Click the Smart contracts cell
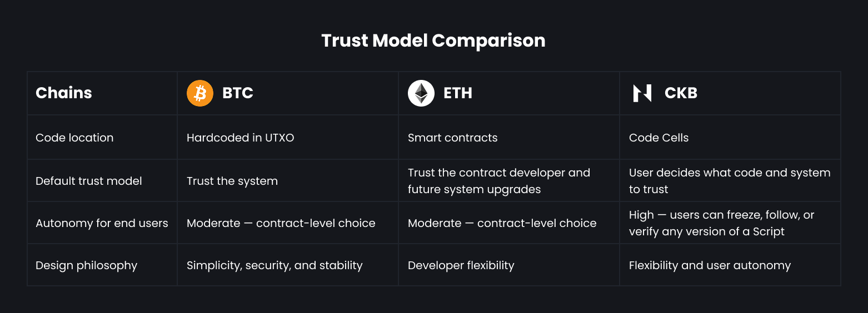Image resolution: width=868 pixels, height=313 pixels. click(x=509, y=138)
